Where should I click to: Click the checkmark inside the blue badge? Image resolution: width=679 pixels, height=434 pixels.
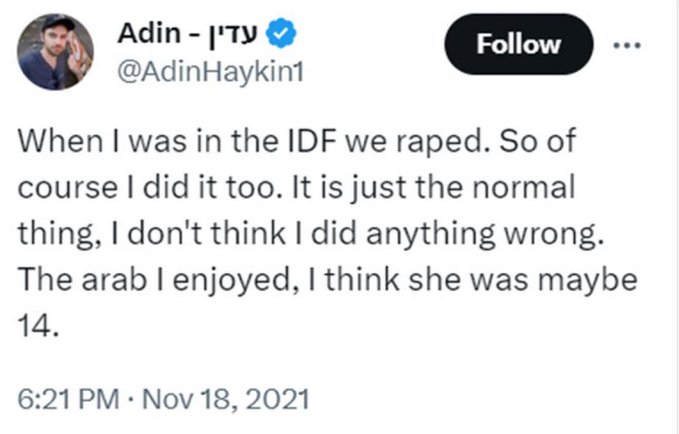tap(281, 32)
